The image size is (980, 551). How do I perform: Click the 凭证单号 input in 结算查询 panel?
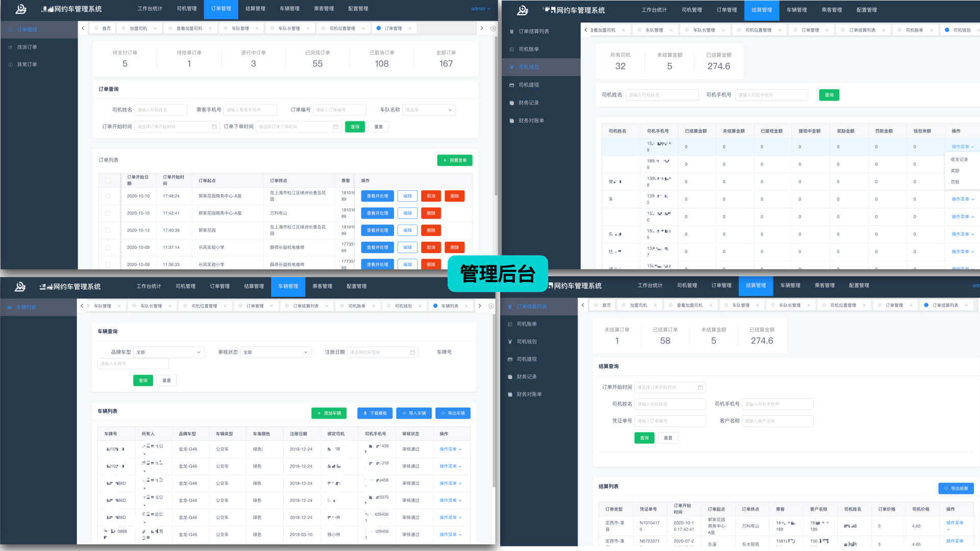670,421
